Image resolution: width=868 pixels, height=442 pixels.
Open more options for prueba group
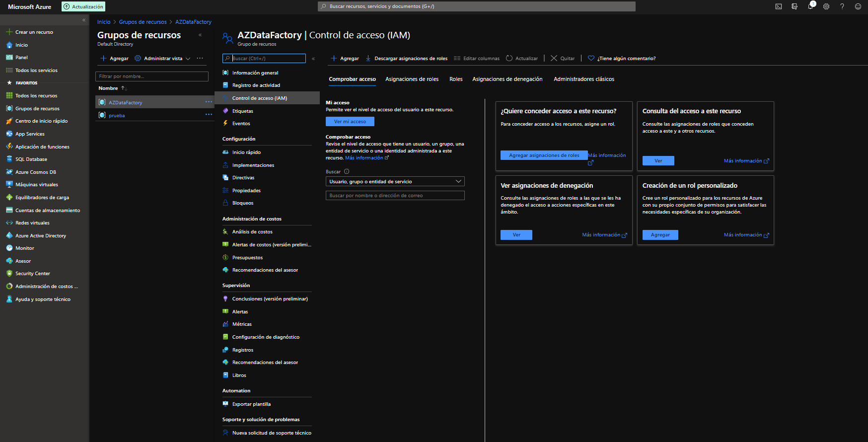[x=209, y=115]
